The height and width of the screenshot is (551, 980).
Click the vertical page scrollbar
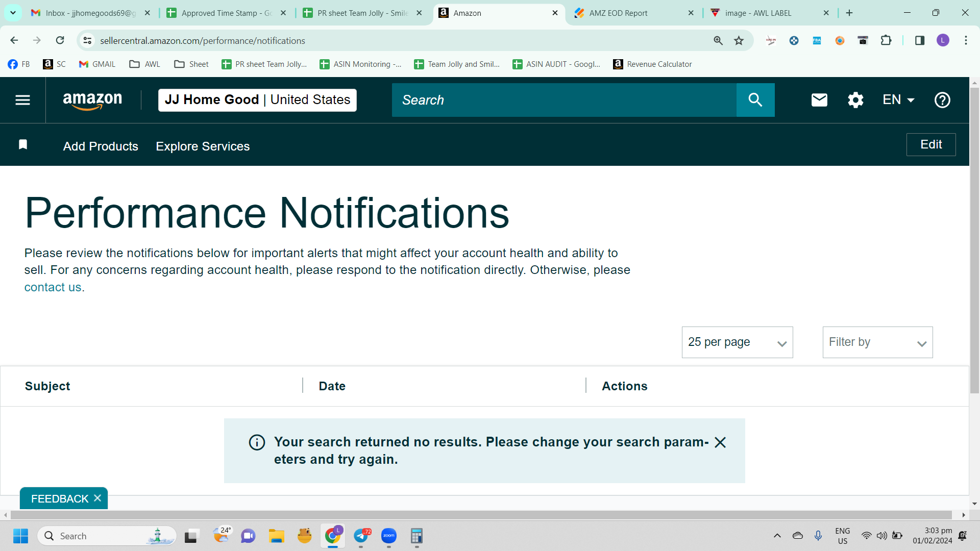click(974, 240)
